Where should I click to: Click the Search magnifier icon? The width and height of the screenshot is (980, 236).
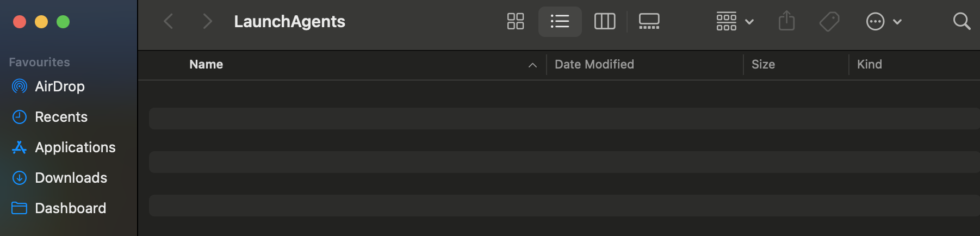tap(962, 22)
